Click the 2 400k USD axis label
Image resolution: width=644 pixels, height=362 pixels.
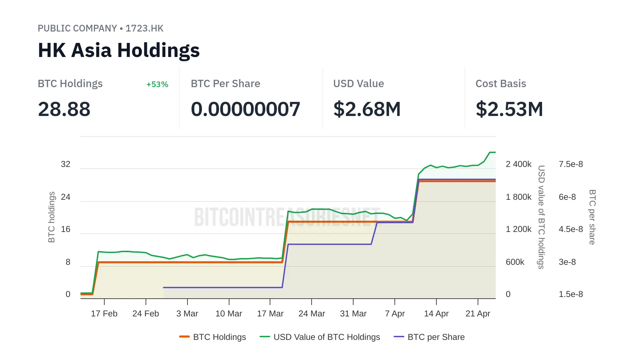[x=519, y=164]
